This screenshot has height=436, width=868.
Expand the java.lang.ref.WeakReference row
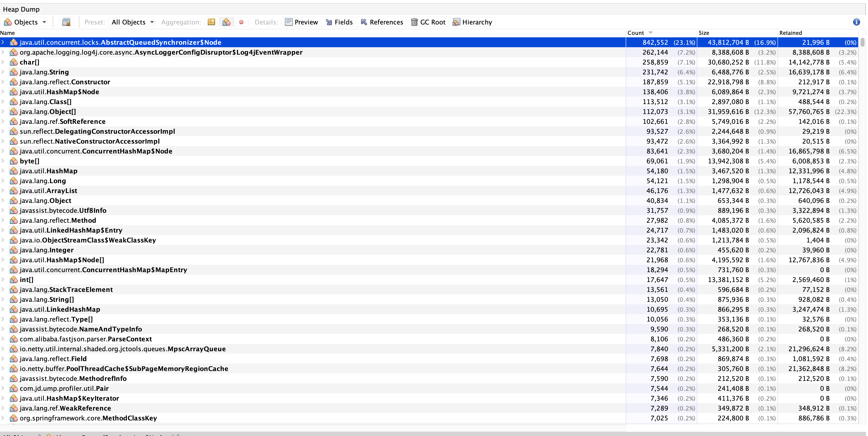coord(3,408)
